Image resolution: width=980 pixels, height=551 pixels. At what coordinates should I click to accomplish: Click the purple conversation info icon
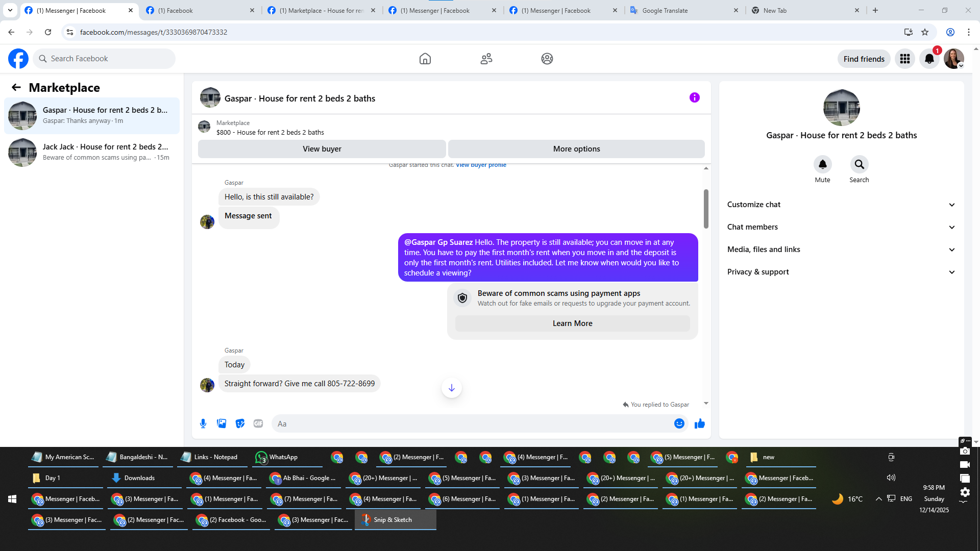(x=694, y=97)
